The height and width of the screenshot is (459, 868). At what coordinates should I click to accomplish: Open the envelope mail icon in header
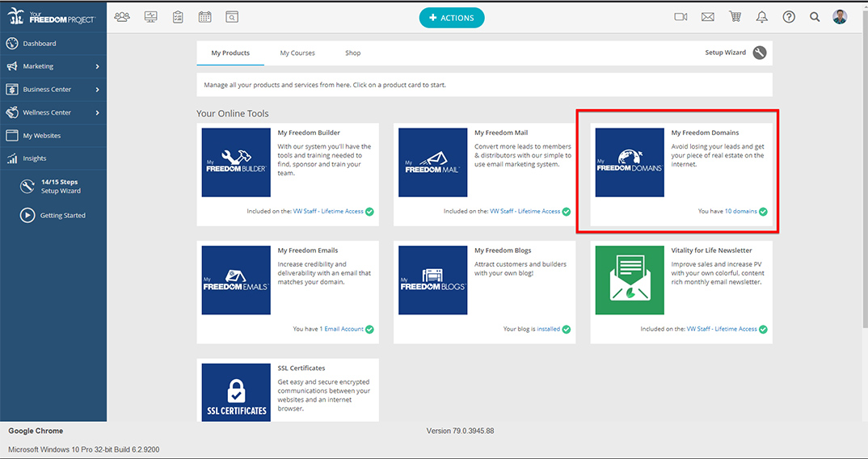707,17
